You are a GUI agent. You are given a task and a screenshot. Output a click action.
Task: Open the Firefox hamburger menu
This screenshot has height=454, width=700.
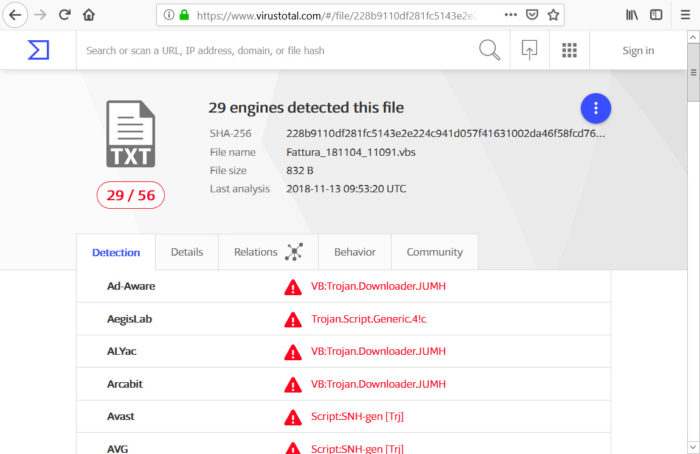point(685,15)
